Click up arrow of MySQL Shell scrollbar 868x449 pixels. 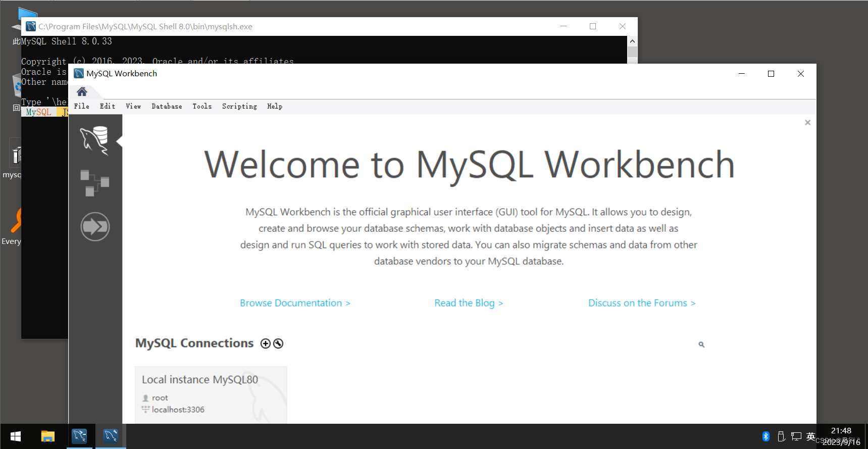[632, 41]
